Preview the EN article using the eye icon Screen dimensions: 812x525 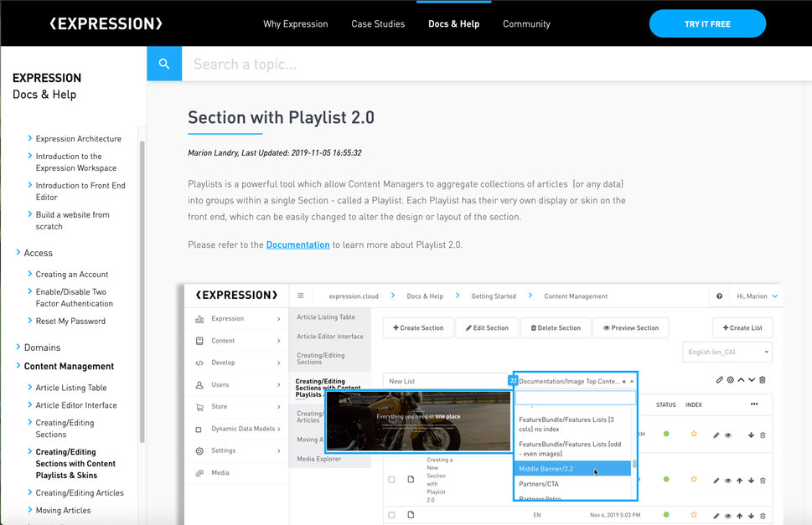[x=727, y=514]
